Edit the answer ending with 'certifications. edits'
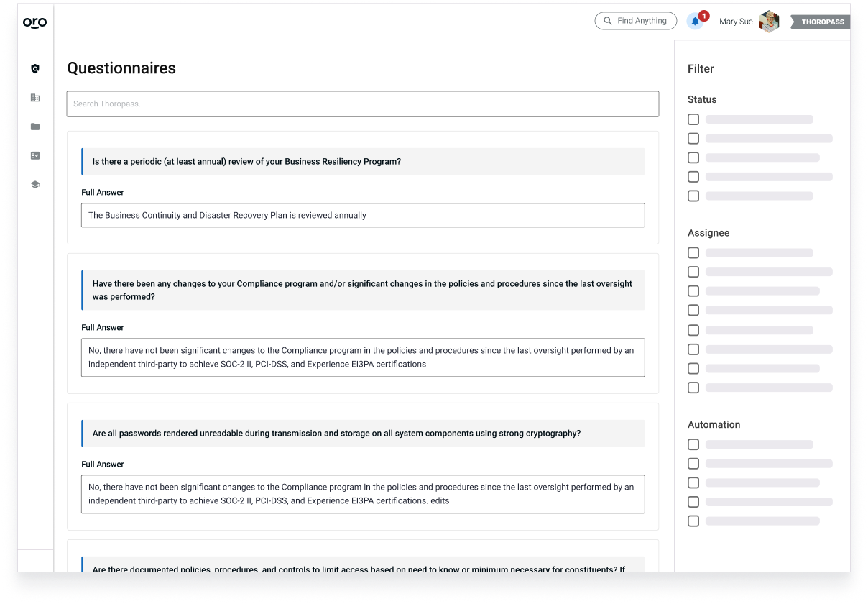Screen dimensions: 868x604 (x=363, y=494)
